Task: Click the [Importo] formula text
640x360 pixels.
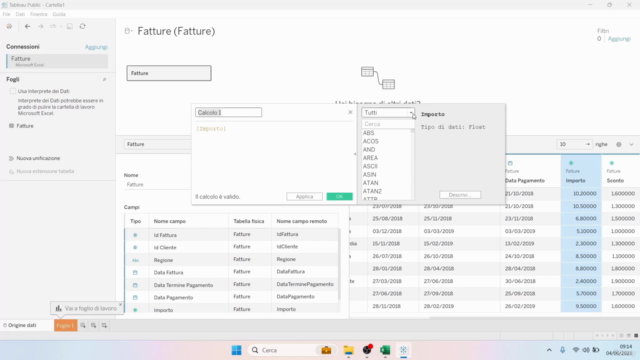Action: (211, 129)
